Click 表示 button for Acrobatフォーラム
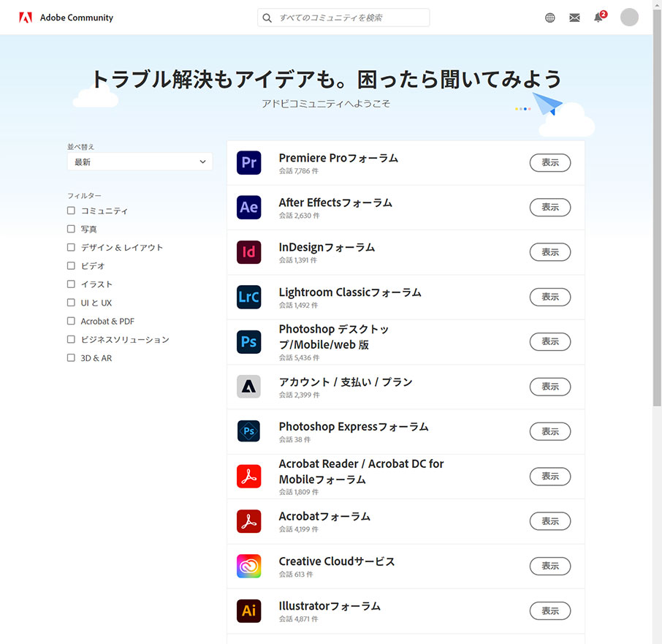The width and height of the screenshot is (662, 644). point(550,521)
